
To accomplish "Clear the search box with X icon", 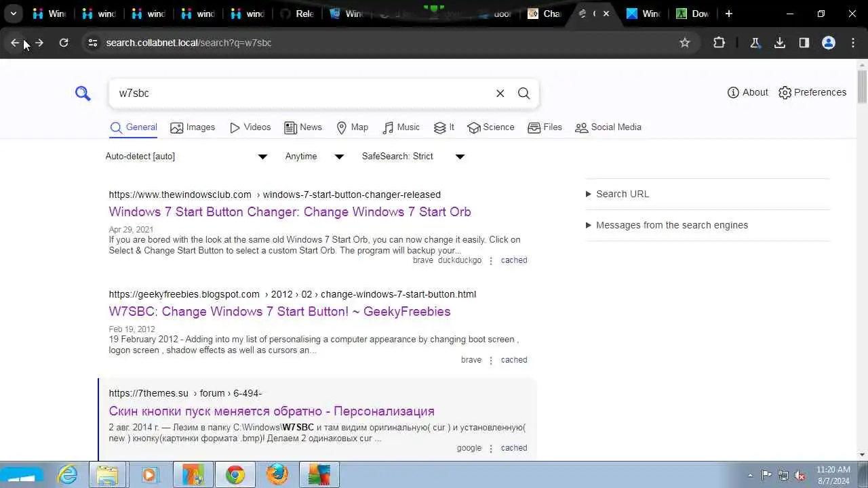I will [500, 93].
